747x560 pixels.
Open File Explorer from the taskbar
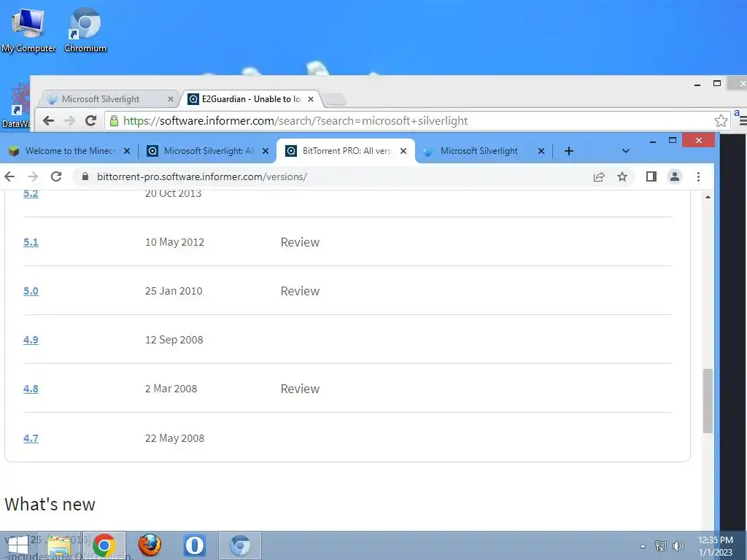[59, 545]
